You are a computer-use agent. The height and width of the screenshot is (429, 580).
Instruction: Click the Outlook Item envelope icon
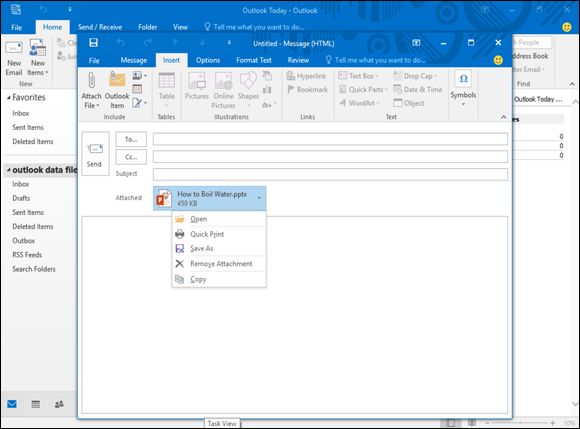117,80
